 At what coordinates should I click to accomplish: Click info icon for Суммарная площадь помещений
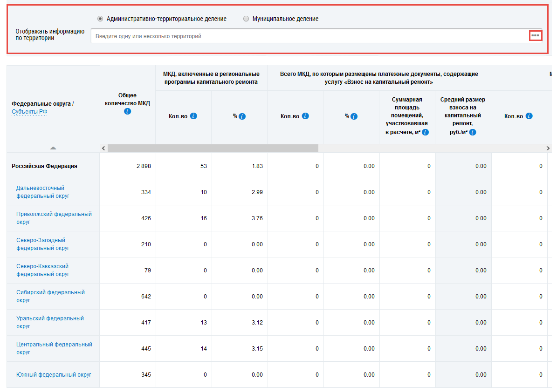tap(426, 132)
